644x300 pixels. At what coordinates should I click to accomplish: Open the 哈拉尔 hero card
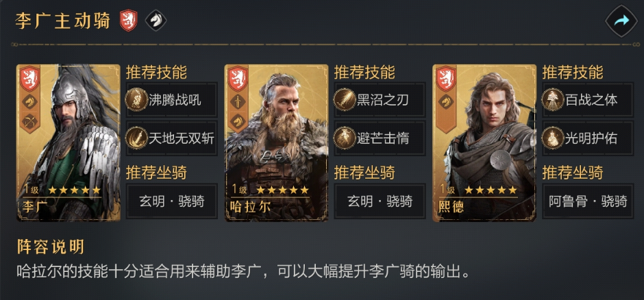click(276, 143)
